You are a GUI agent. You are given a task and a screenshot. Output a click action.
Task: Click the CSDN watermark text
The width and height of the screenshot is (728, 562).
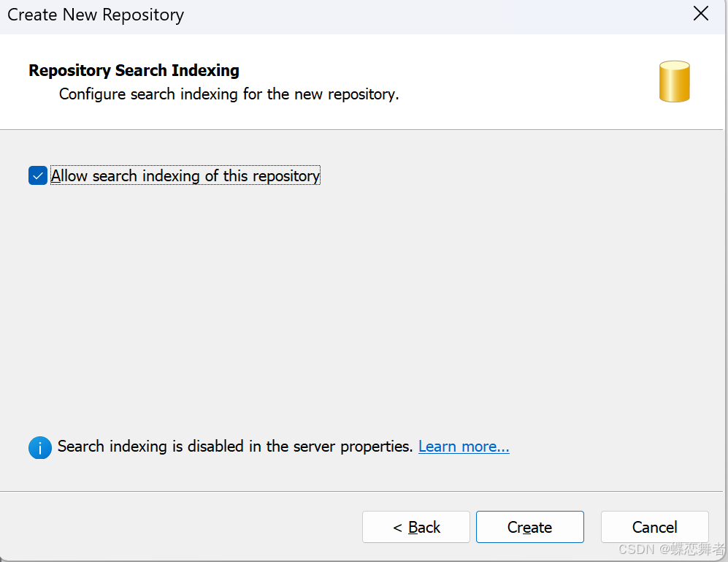pyautogui.click(x=671, y=549)
